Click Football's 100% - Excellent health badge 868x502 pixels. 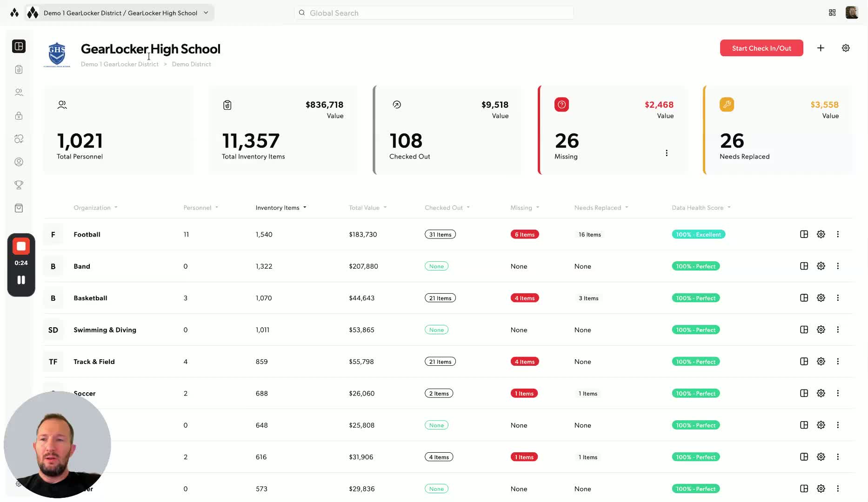698,234
